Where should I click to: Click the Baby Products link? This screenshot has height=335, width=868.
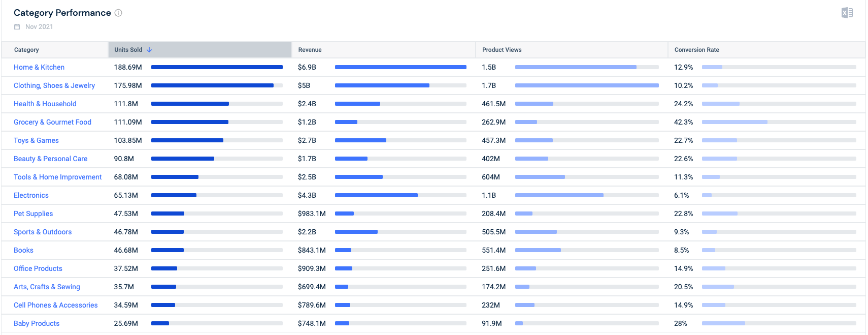pos(37,323)
